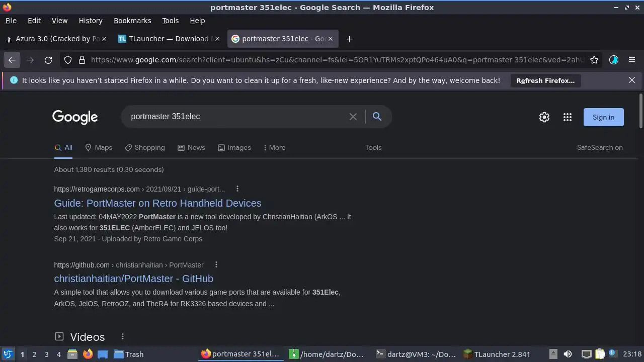Switch to TLauncher Download tab
Image resolution: width=644 pixels, height=362 pixels.
click(169, 39)
